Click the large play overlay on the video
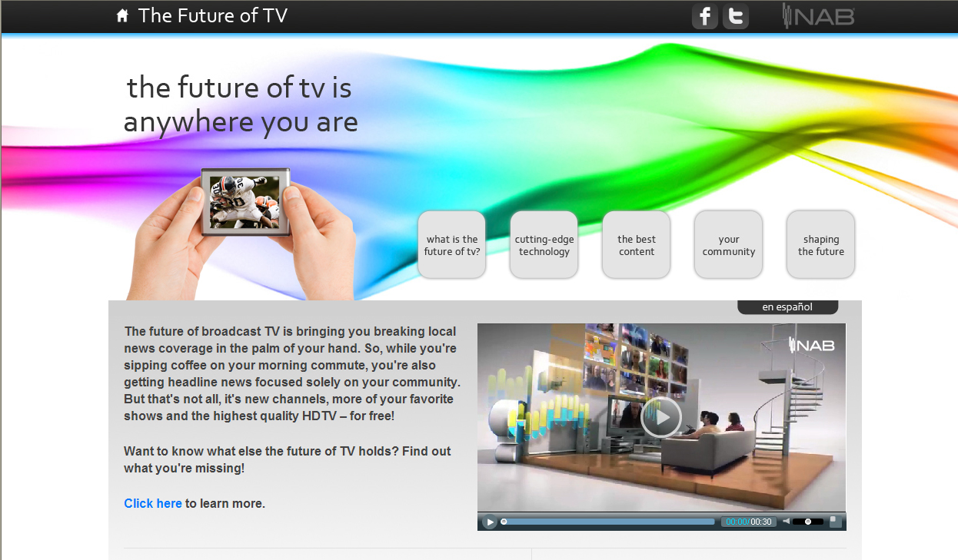Screen dimensions: 958x560 [661, 417]
